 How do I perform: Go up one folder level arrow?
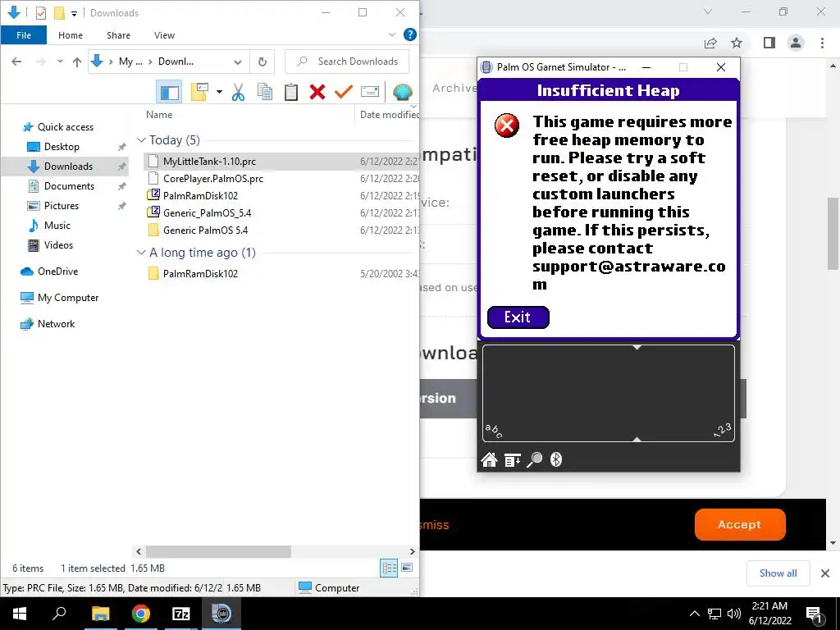click(76, 62)
